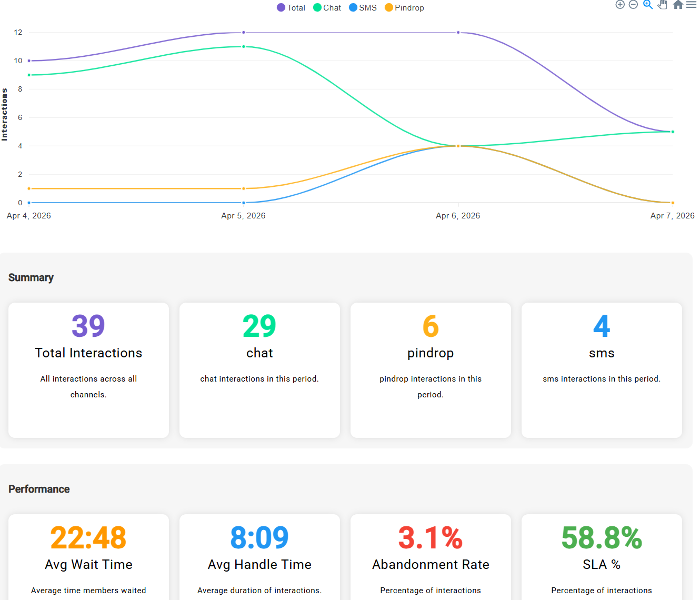The image size is (700, 600).
Task: Click 'Average duration of interactions.' text
Action: click(259, 591)
